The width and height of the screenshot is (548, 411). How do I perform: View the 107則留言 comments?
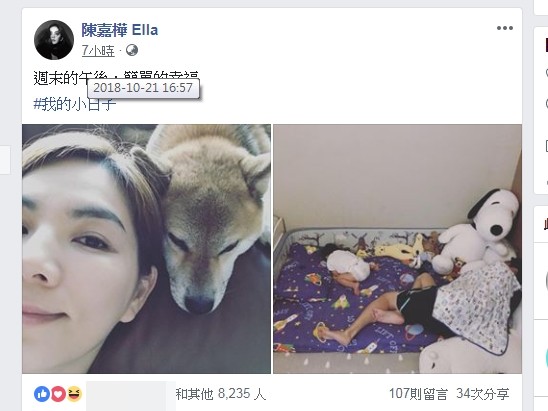click(418, 394)
